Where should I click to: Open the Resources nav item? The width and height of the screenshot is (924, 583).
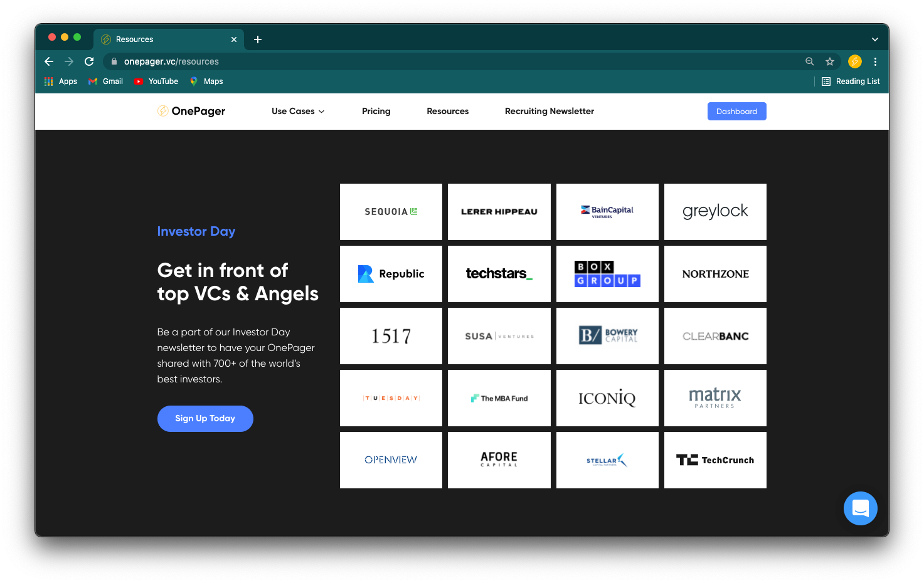pyautogui.click(x=448, y=111)
